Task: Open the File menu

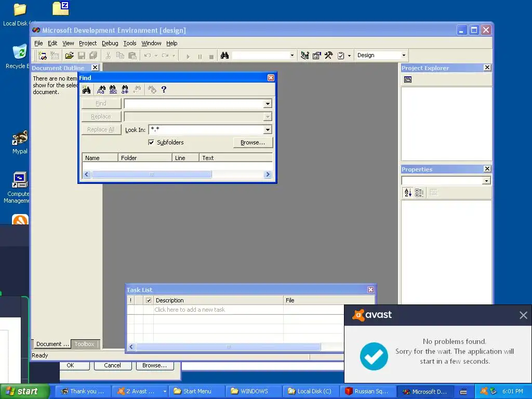Action: (x=38, y=43)
